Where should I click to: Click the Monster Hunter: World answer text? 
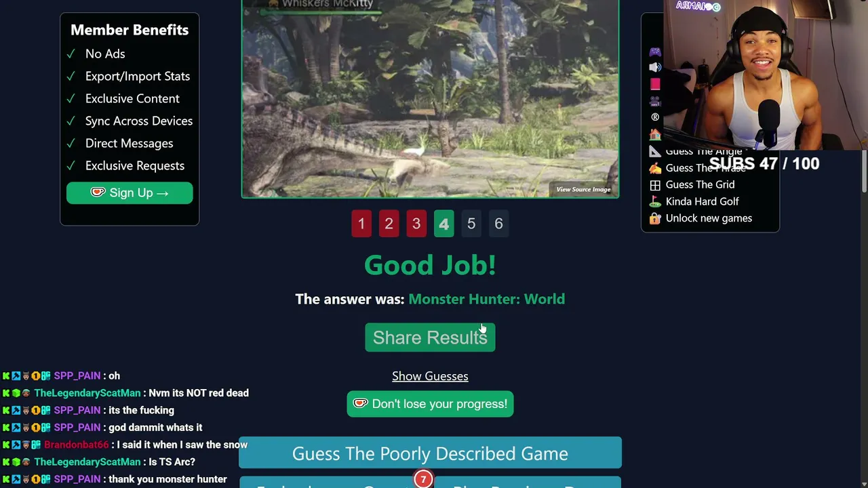pyautogui.click(x=486, y=299)
